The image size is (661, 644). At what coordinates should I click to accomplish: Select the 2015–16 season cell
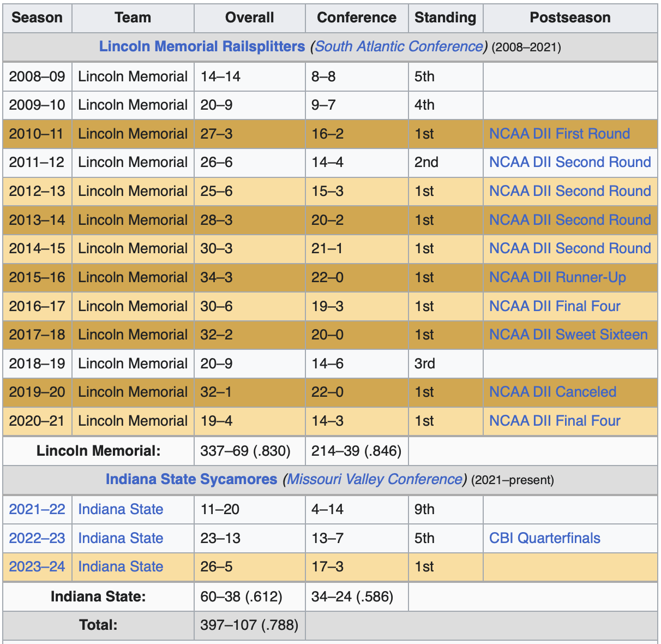(37, 277)
